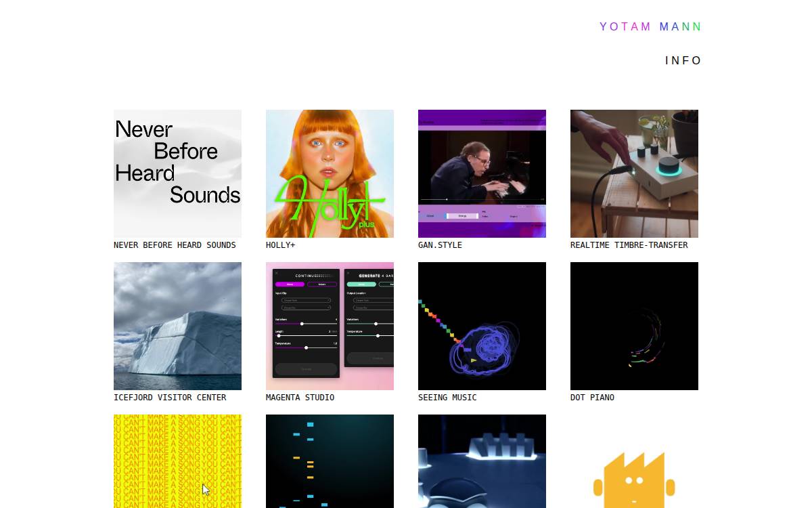
Task: Click the ICEFJORD VISITOR CENTER caption
Action: coord(170,398)
